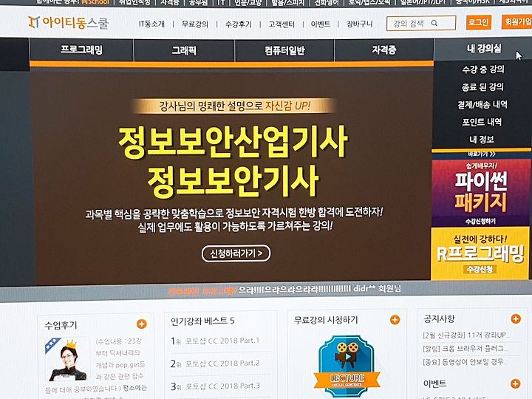The height and width of the screenshot is (399, 532).
Task: Open the plus icon beside 수업후기
Action: [x=142, y=324]
